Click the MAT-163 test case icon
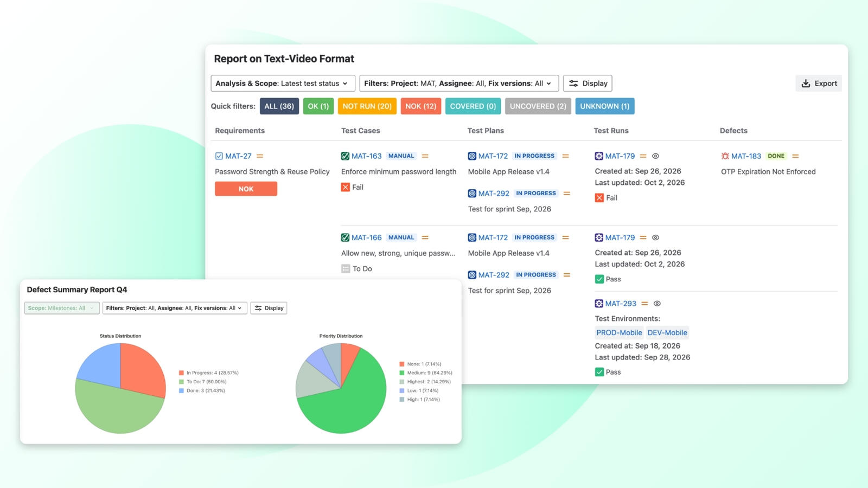Image resolution: width=868 pixels, height=488 pixels. click(x=345, y=156)
